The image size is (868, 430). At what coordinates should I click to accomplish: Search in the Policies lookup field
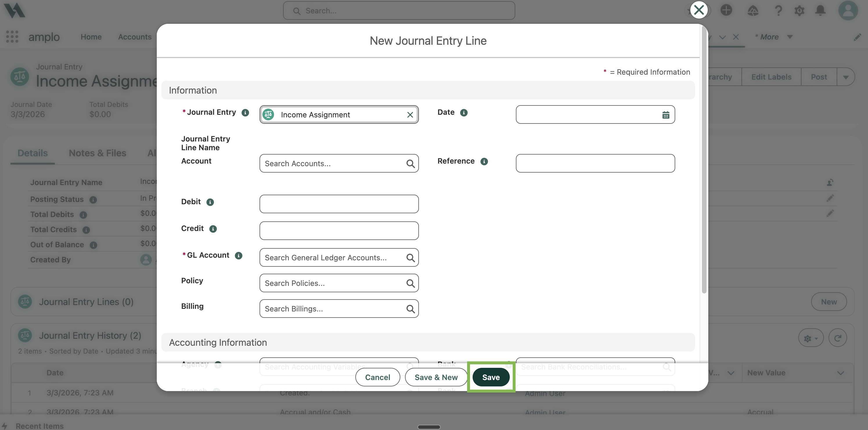(x=339, y=283)
